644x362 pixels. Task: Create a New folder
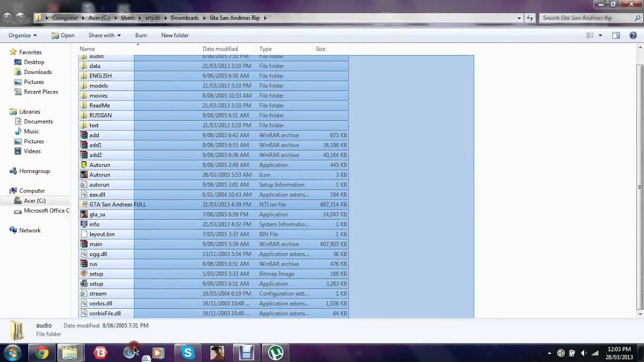pyautogui.click(x=175, y=35)
